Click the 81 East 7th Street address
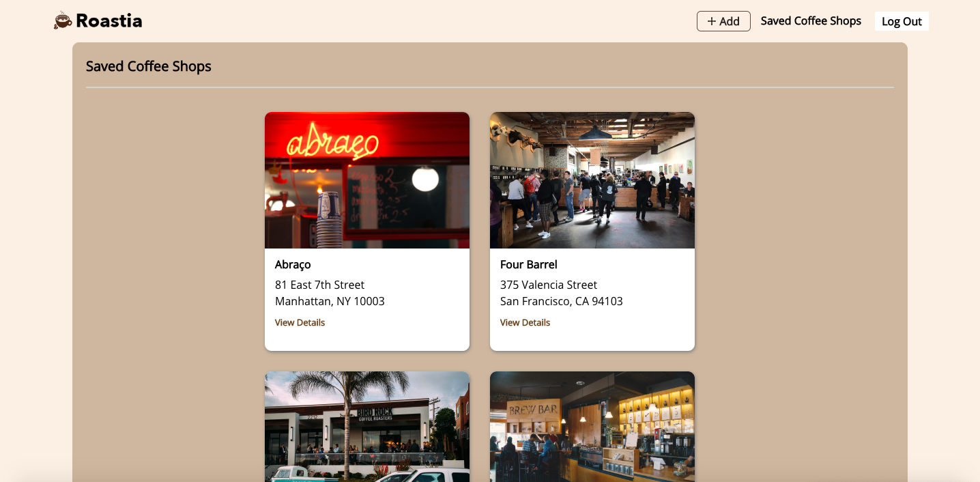This screenshot has height=482, width=980. (x=319, y=285)
